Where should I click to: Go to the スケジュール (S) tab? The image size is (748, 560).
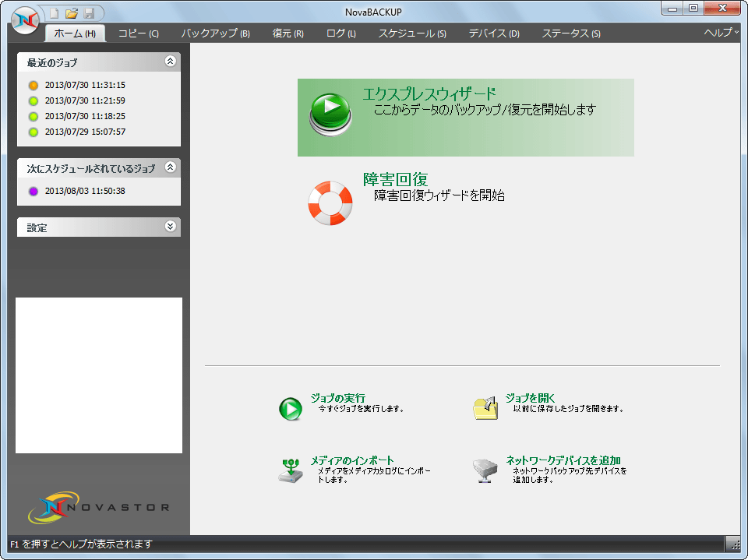click(412, 33)
